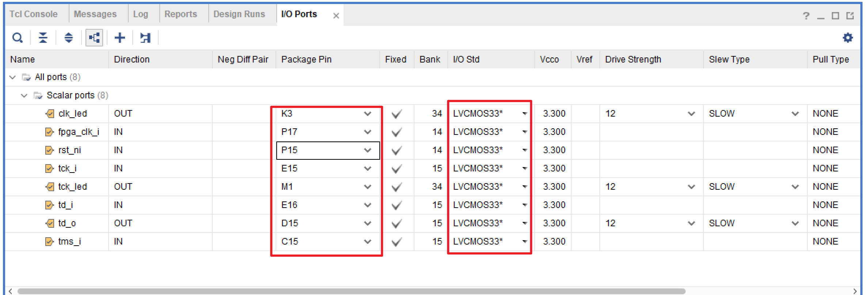Click the plus icon to create I/O port

(120, 38)
